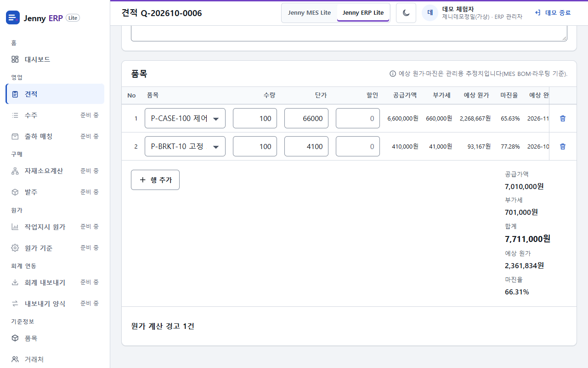Click the 66.31% total margin value

tap(517, 292)
